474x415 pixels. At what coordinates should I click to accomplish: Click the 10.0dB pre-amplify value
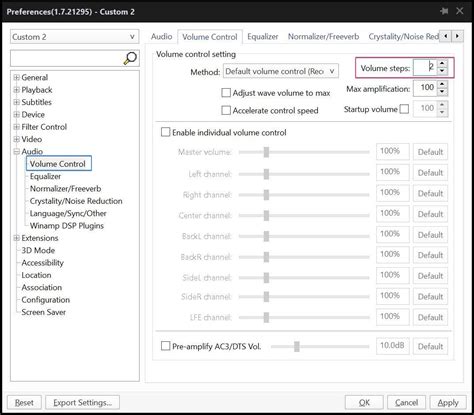[393, 346]
